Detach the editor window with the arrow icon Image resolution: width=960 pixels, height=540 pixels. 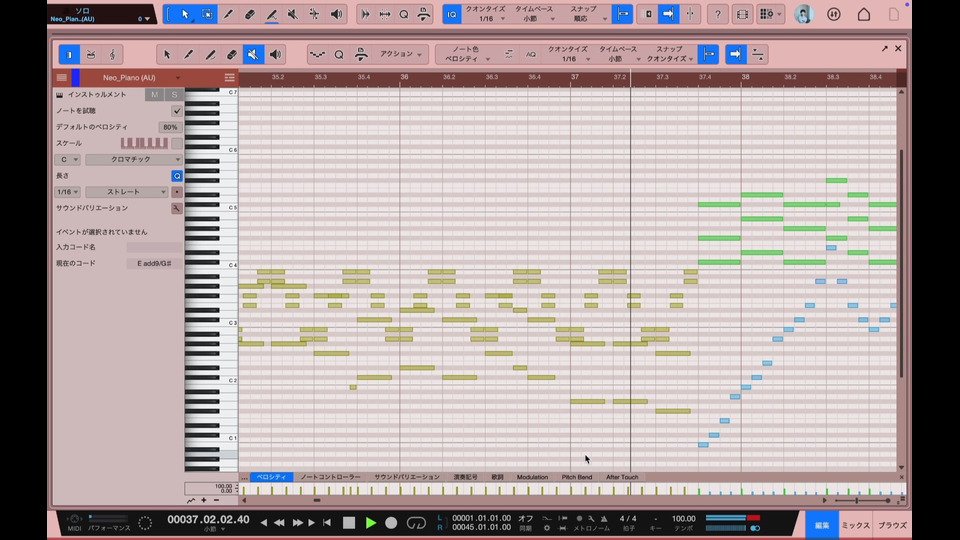[884, 48]
